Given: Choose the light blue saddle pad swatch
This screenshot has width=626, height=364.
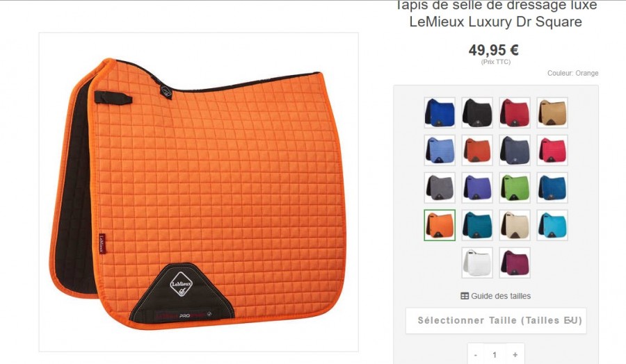Looking at the screenshot, I should [440, 150].
